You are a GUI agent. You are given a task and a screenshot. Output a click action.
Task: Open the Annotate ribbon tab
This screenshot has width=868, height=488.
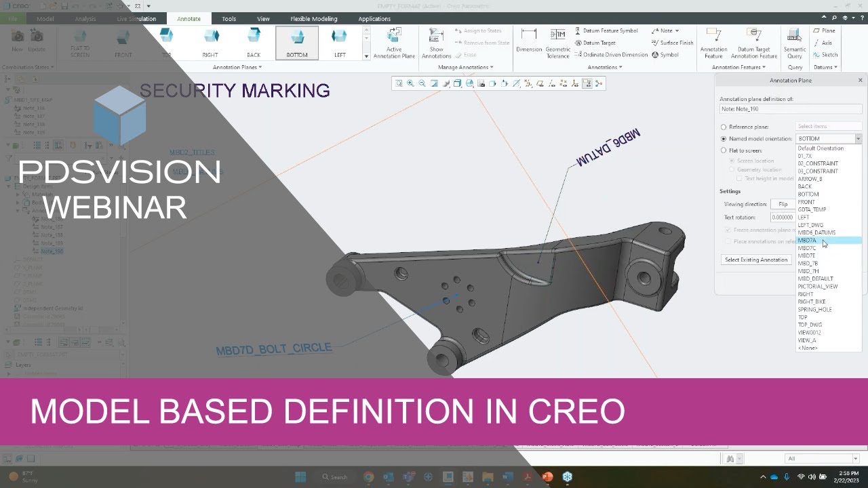point(189,19)
